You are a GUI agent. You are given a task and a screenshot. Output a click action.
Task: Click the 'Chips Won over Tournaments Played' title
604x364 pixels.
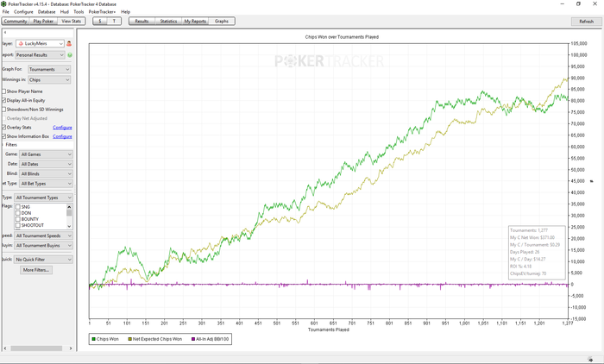pyautogui.click(x=342, y=37)
